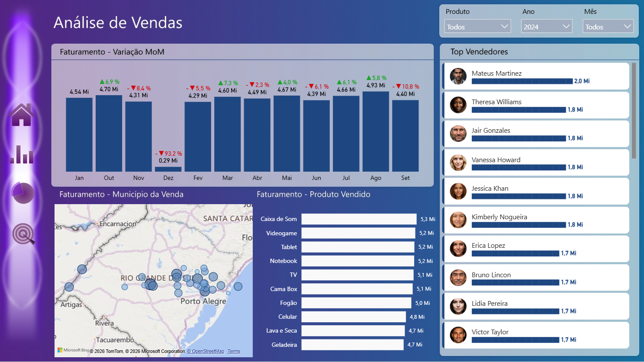Image resolution: width=644 pixels, height=362 pixels.
Task: Select the Tablet product bar
Action: (x=358, y=247)
